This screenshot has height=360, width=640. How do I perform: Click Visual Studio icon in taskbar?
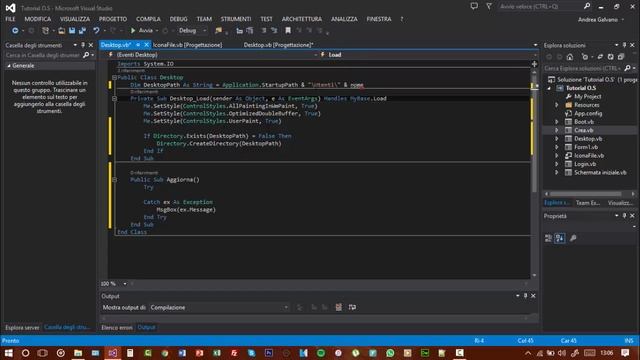(x=113, y=353)
